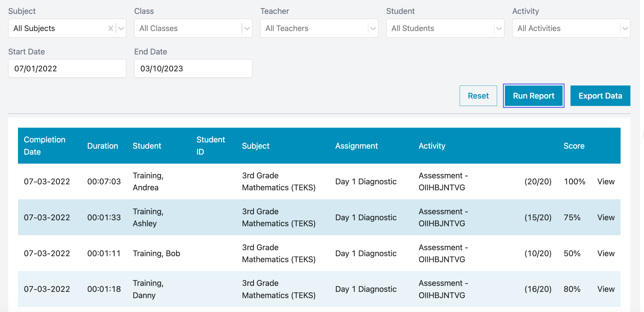Click the Run Report button
Screen dimensions: 644x312
point(533,96)
